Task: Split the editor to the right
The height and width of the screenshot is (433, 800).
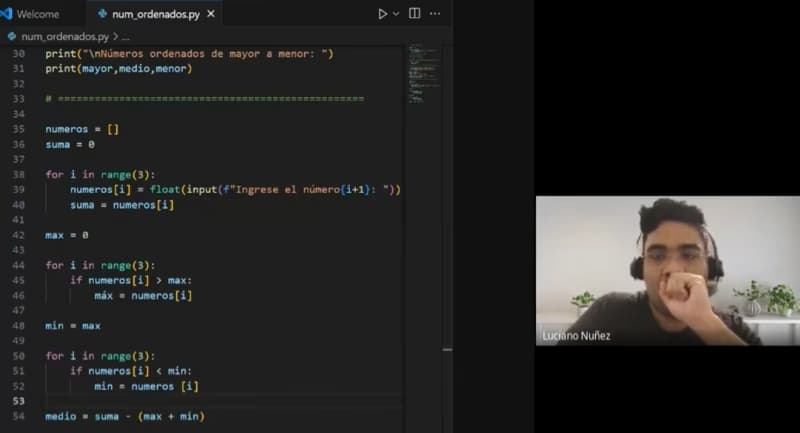Action: point(415,13)
